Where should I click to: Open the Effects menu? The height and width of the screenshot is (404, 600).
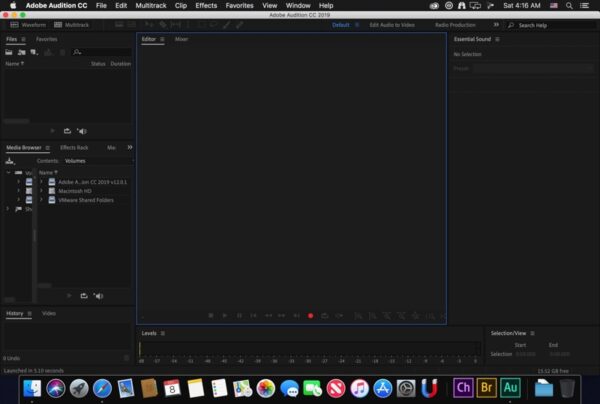206,5
